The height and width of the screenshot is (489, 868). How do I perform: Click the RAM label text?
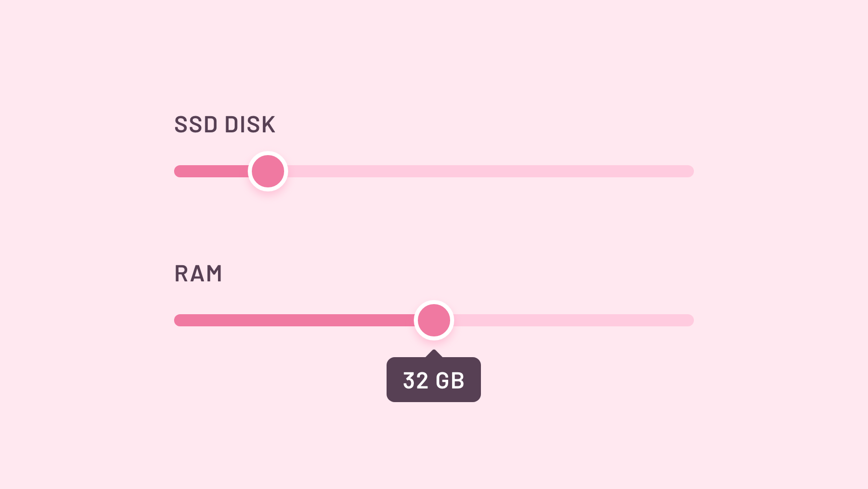click(x=198, y=274)
